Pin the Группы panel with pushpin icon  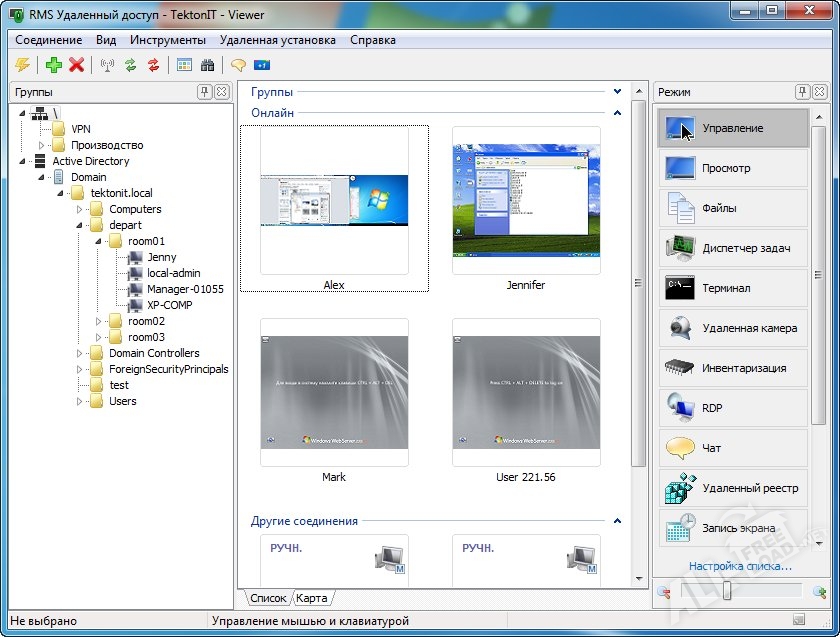click(205, 92)
